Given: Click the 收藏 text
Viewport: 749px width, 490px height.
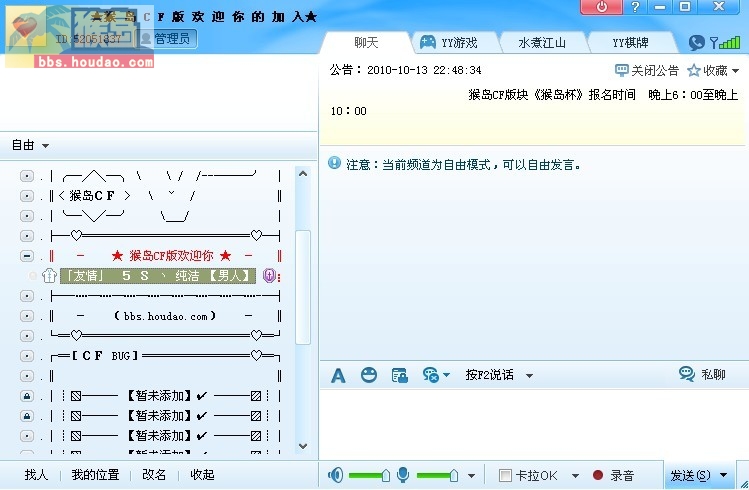Looking at the screenshot, I should (x=715, y=71).
